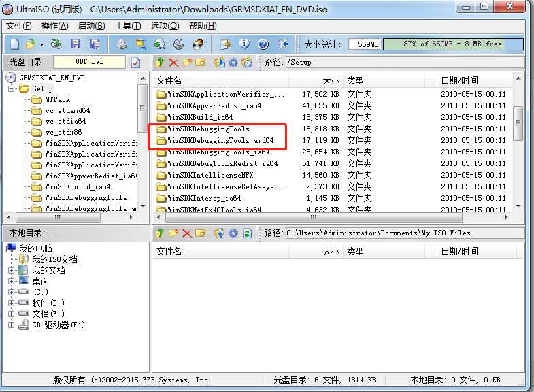Click the gear Properties icon in local pane
The image size is (534, 392).
[x=233, y=233]
